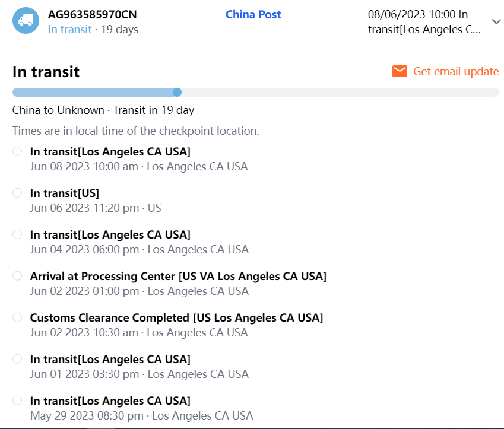This screenshot has height=429, width=504.
Task: Click the Jun 01 03:30 pm checkpoint marker
Action: 17,359
